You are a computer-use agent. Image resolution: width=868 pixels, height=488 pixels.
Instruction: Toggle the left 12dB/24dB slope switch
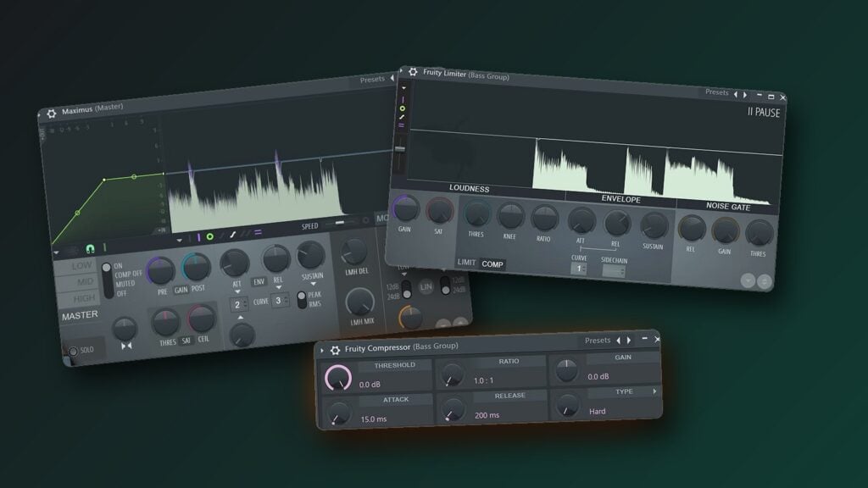point(407,289)
